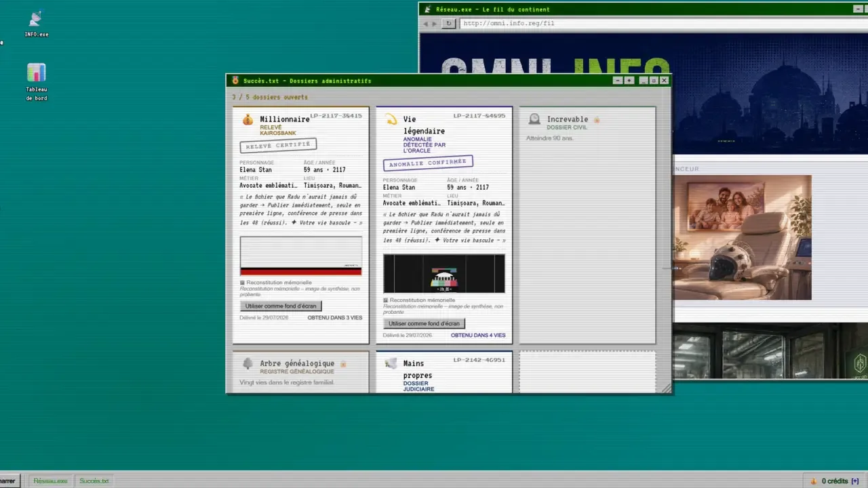Click the Arbre généalogique tree icon
The image size is (868, 488).
(x=248, y=364)
